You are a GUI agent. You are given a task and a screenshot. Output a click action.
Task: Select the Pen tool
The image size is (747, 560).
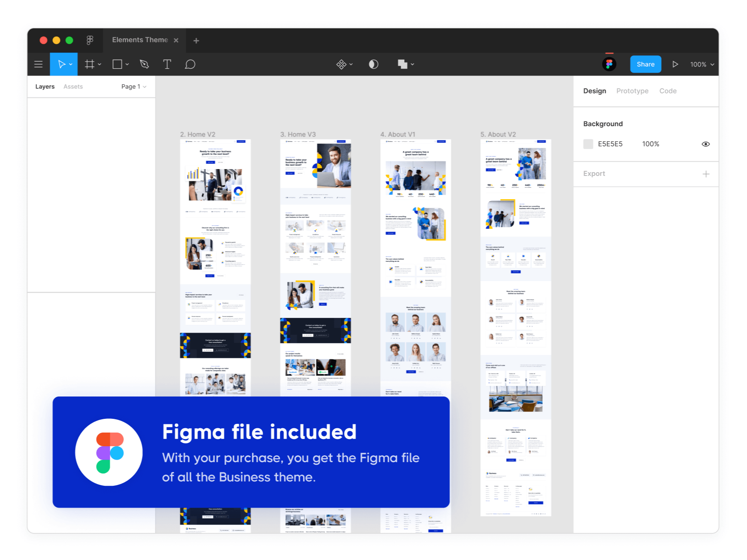coord(144,64)
